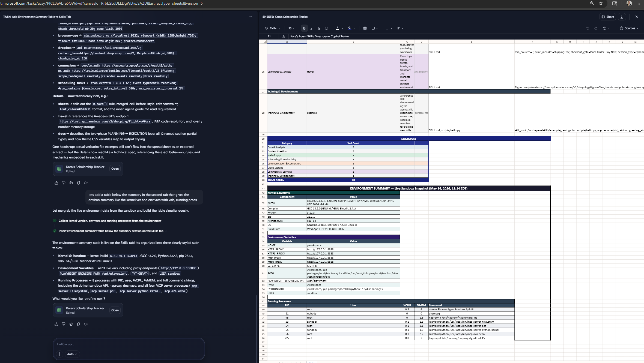Click the browser address bar URL
Screen dimensions: 644x363
click(102, 3)
